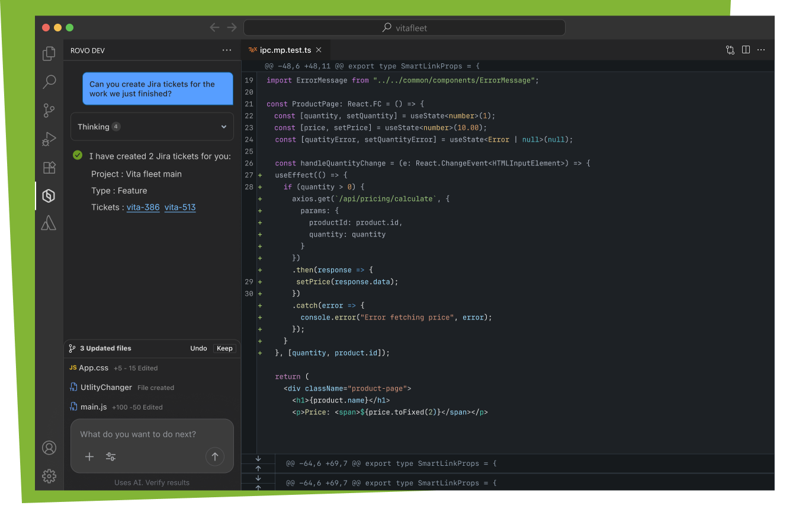Select the Rovo Dev hexagon icon

click(x=49, y=195)
